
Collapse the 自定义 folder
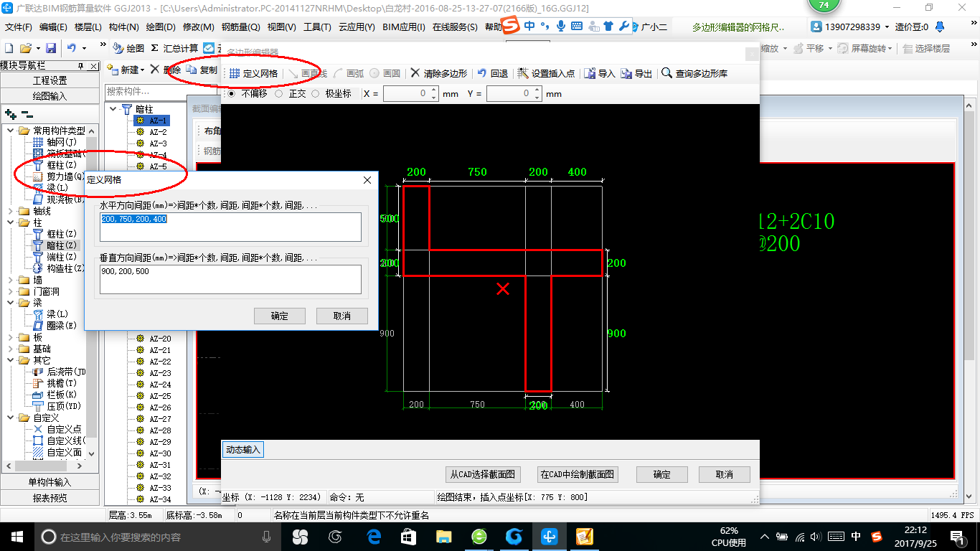(x=11, y=418)
